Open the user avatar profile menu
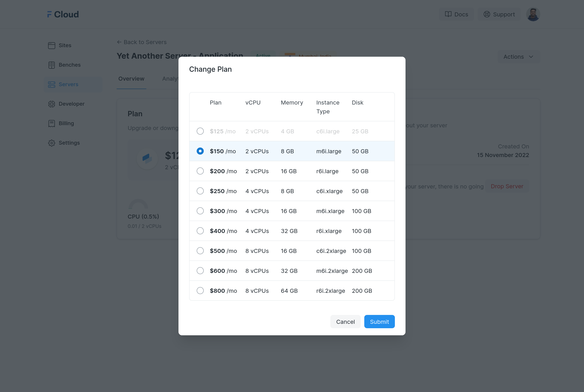 533,14
